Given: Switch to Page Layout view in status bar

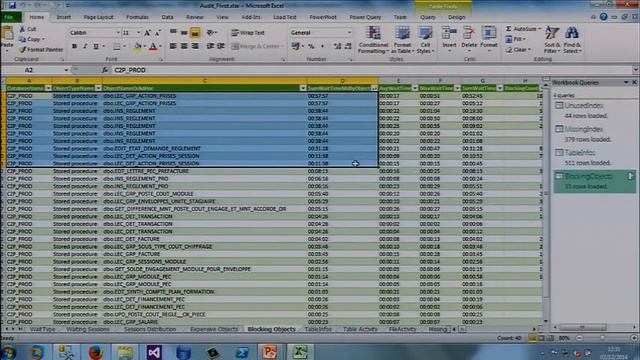Looking at the screenshot, I should [x=541, y=338].
